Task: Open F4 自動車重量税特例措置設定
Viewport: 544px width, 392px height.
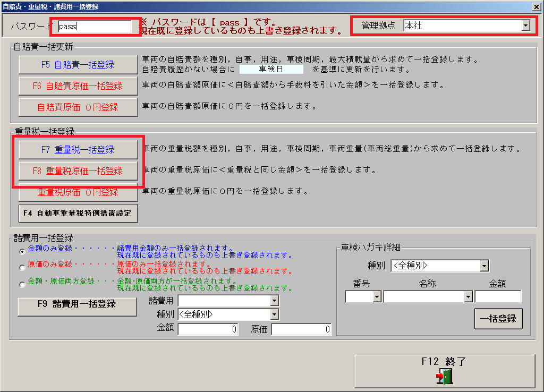Action: 78,214
